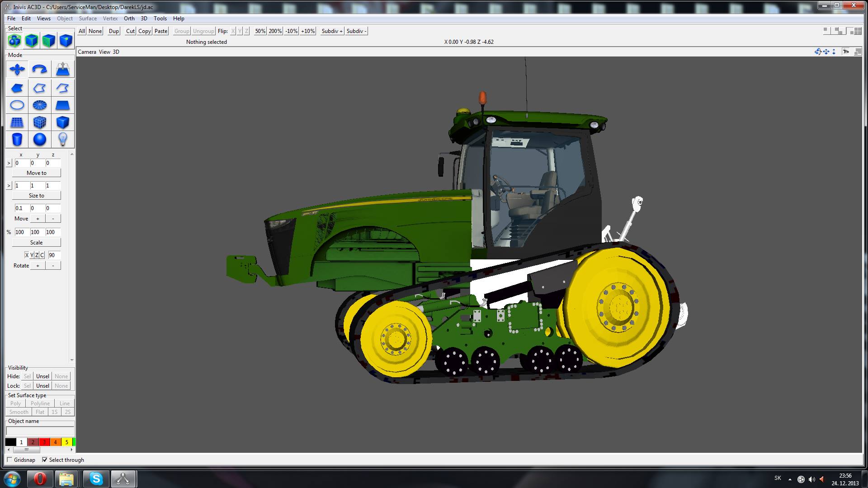Image resolution: width=868 pixels, height=488 pixels.
Task: Open the Help menu
Action: [179, 19]
